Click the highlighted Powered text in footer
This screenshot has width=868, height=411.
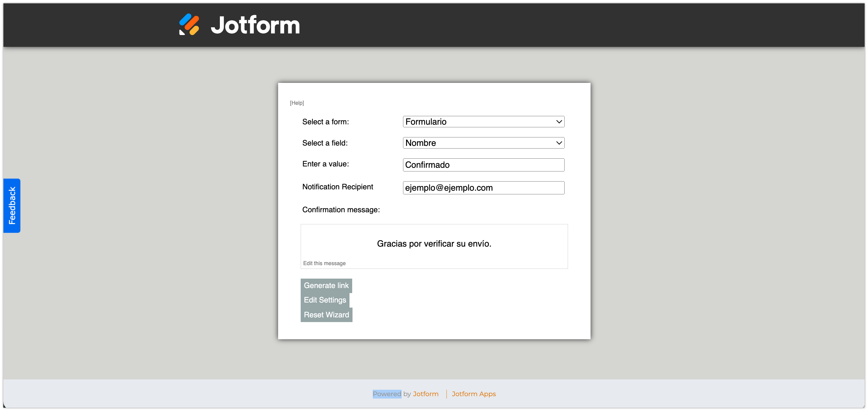pos(387,394)
